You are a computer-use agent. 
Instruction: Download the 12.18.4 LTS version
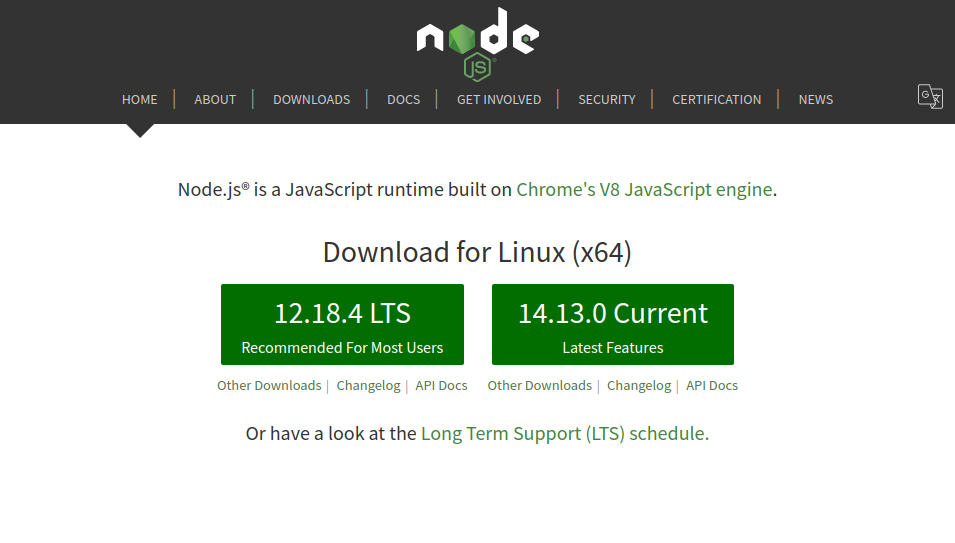pyautogui.click(x=342, y=324)
